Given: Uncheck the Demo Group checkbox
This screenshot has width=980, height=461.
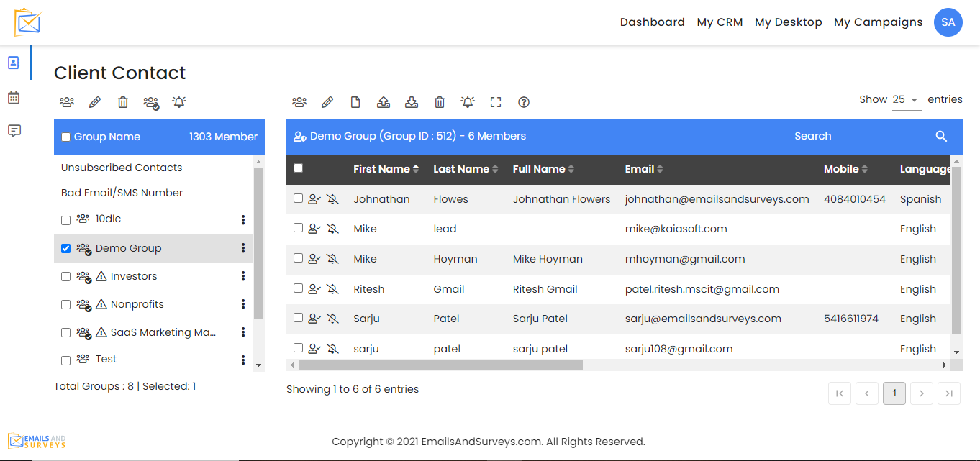Looking at the screenshot, I should tap(66, 248).
